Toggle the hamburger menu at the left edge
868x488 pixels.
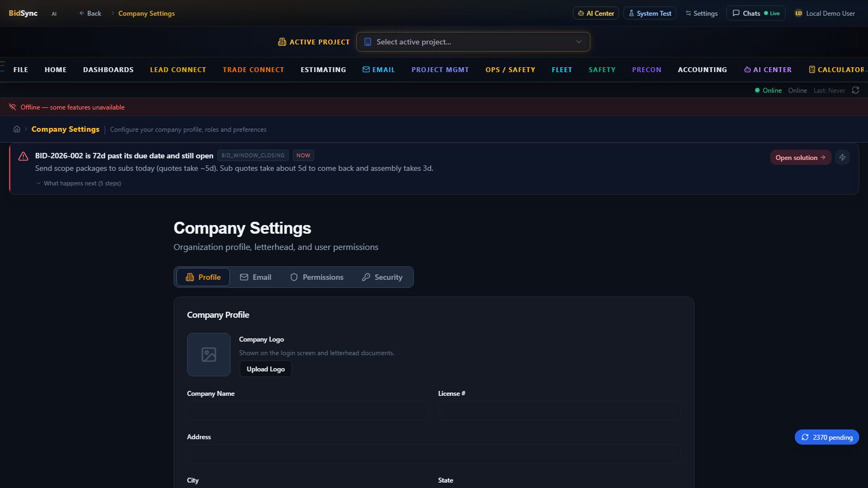pyautogui.click(x=2, y=67)
